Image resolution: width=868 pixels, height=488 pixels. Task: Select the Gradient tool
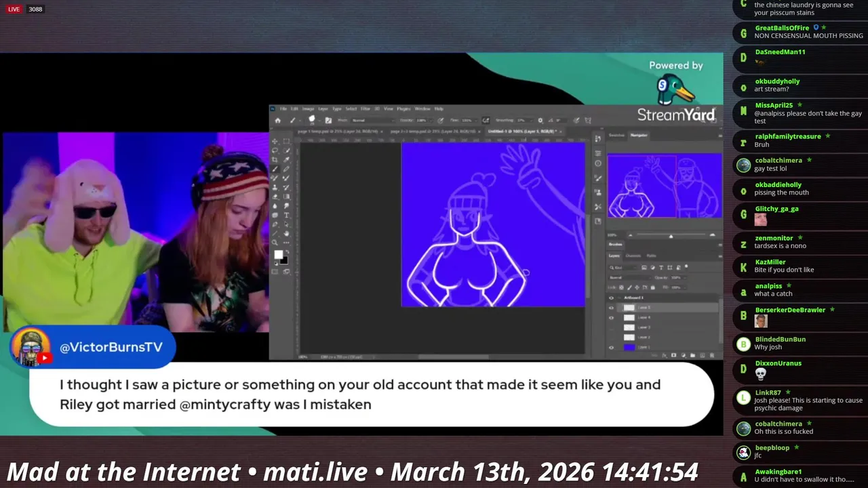[x=286, y=197]
